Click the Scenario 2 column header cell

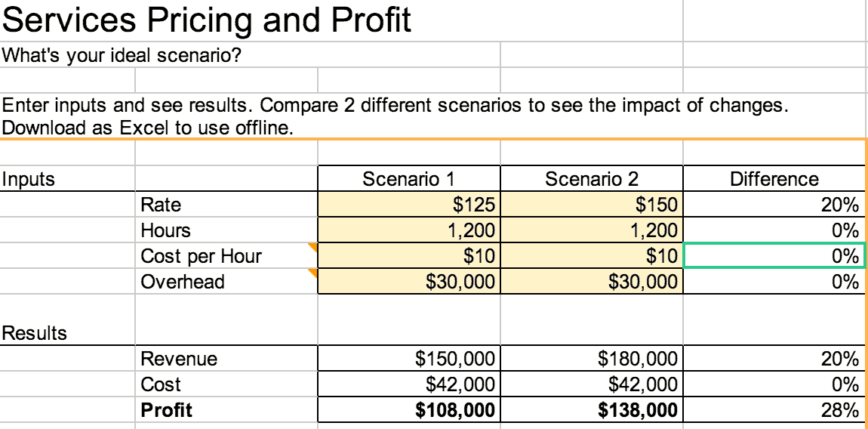pyautogui.click(x=592, y=178)
